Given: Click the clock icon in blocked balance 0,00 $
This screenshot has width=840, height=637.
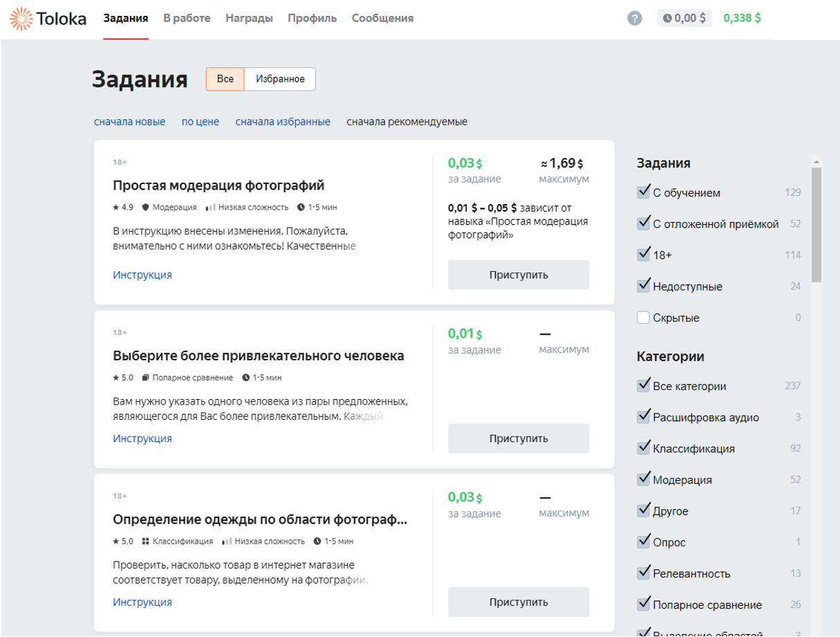Looking at the screenshot, I should click(667, 19).
